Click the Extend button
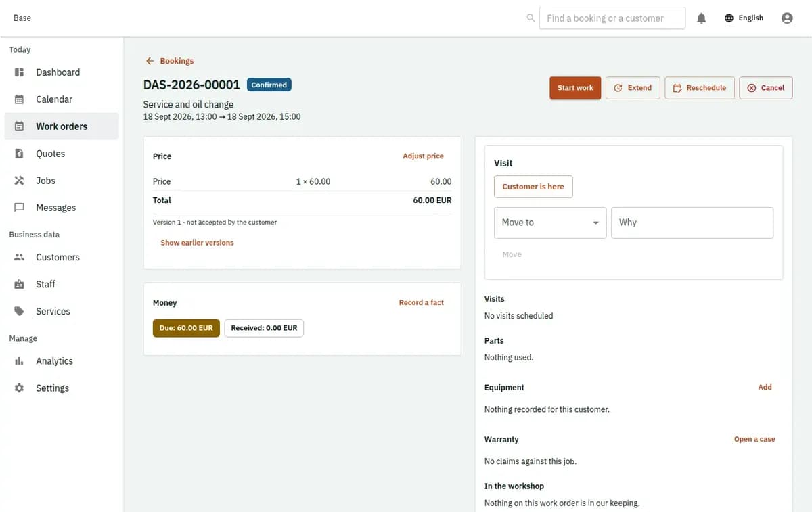This screenshot has height=512, width=812. pyautogui.click(x=633, y=88)
